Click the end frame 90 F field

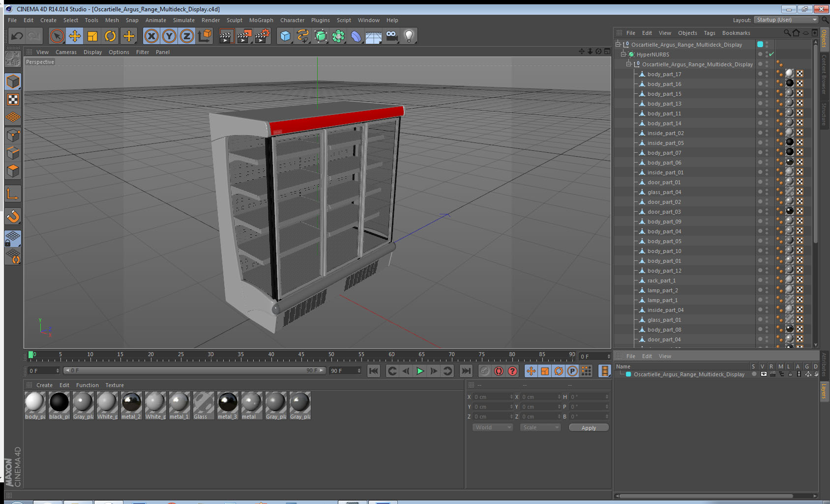(x=346, y=371)
